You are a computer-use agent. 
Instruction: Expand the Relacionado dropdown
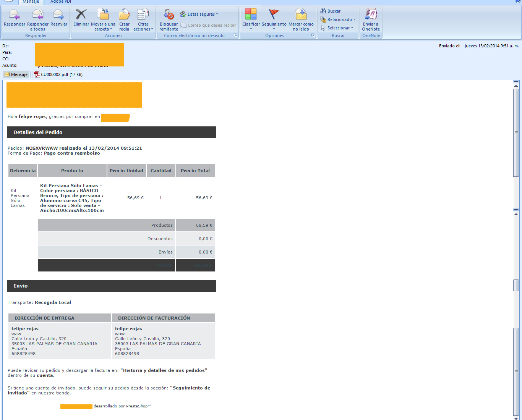pos(338,19)
